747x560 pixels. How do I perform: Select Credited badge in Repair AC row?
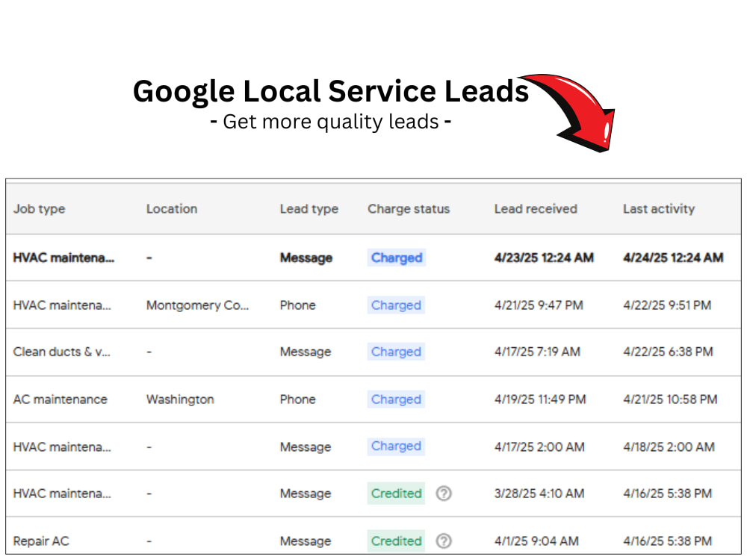396,541
